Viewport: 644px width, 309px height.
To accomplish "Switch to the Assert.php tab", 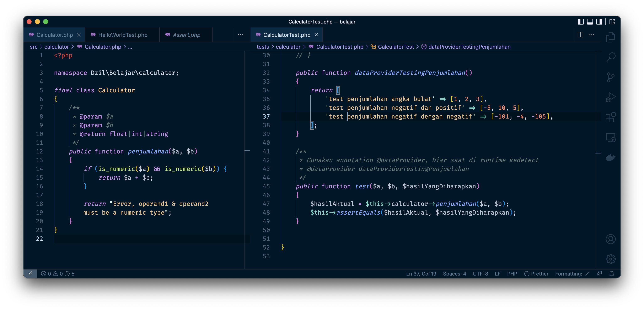I will (x=186, y=35).
